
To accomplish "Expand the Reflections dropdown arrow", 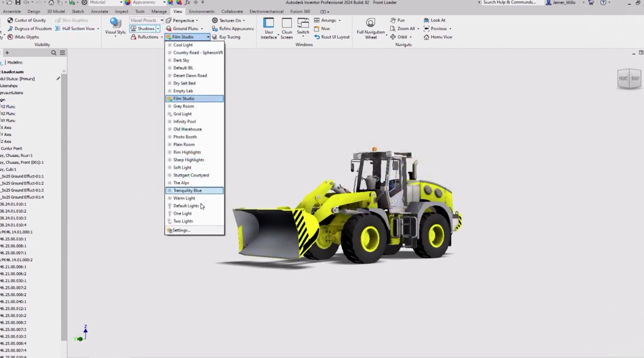I will tap(162, 37).
